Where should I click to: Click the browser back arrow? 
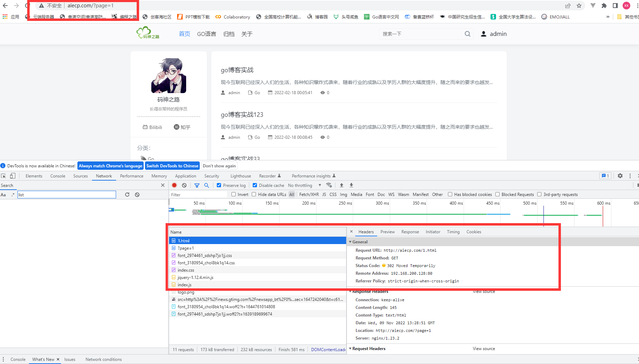(x=5, y=6)
